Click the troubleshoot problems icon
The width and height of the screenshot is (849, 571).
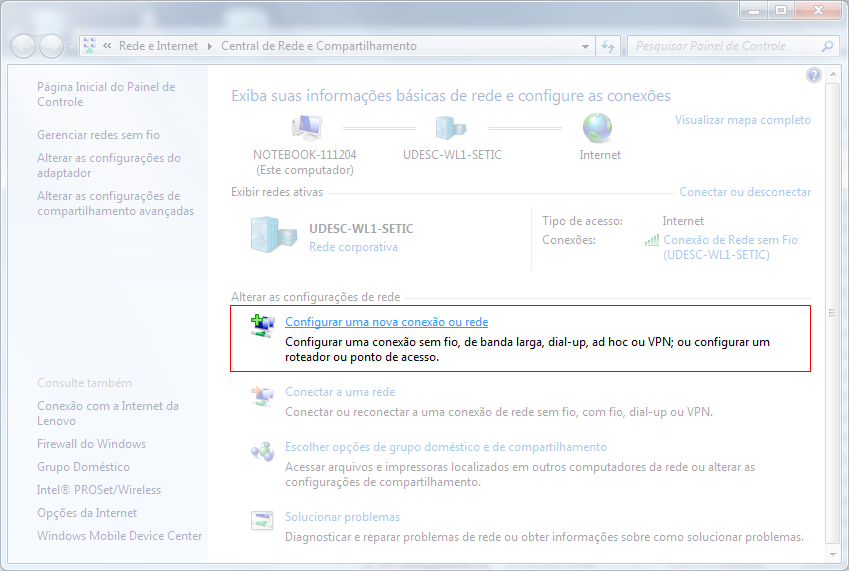click(262, 521)
